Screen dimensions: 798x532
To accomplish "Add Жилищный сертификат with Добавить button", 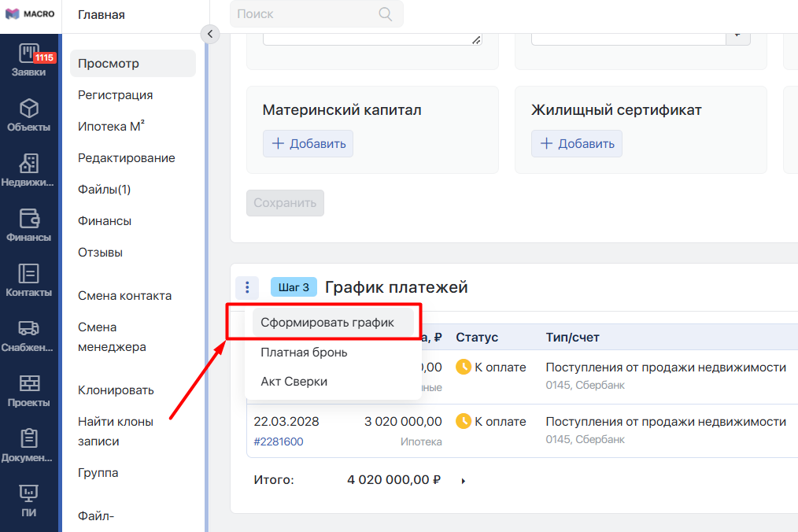I will pyautogui.click(x=577, y=143).
